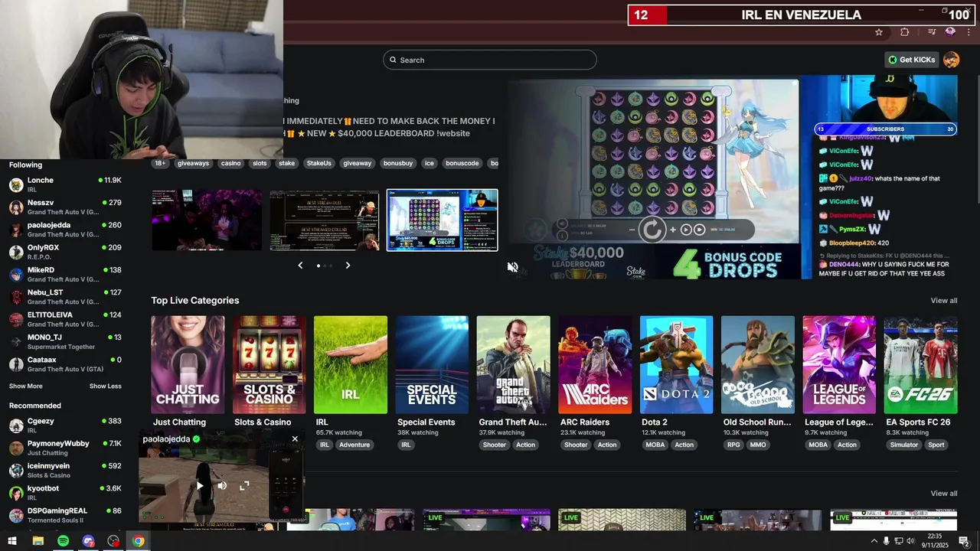Open PaymoneyWubby in the Recommended list
Image resolution: width=980 pixels, height=551 pixels.
point(65,448)
